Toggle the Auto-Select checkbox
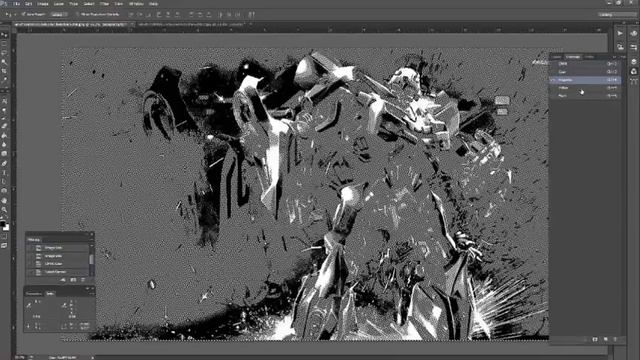Image resolution: width=640 pixels, height=360 pixels. click(24, 14)
